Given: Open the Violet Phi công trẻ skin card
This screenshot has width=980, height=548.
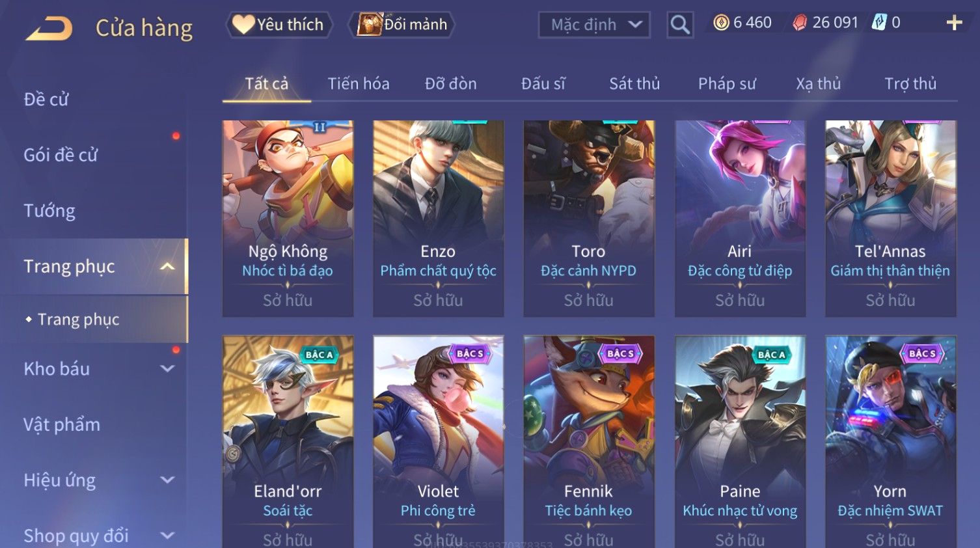Looking at the screenshot, I should [438, 441].
